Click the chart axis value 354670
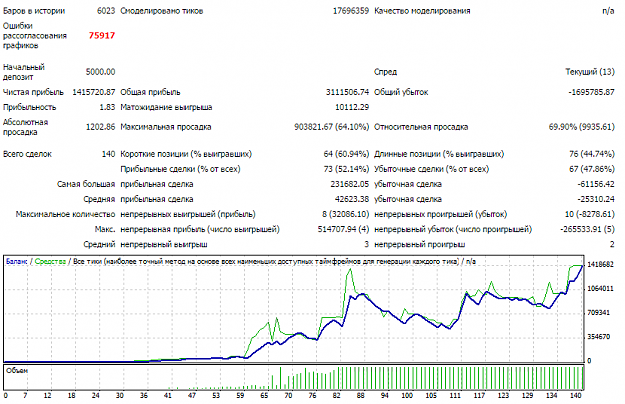 point(599,337)
